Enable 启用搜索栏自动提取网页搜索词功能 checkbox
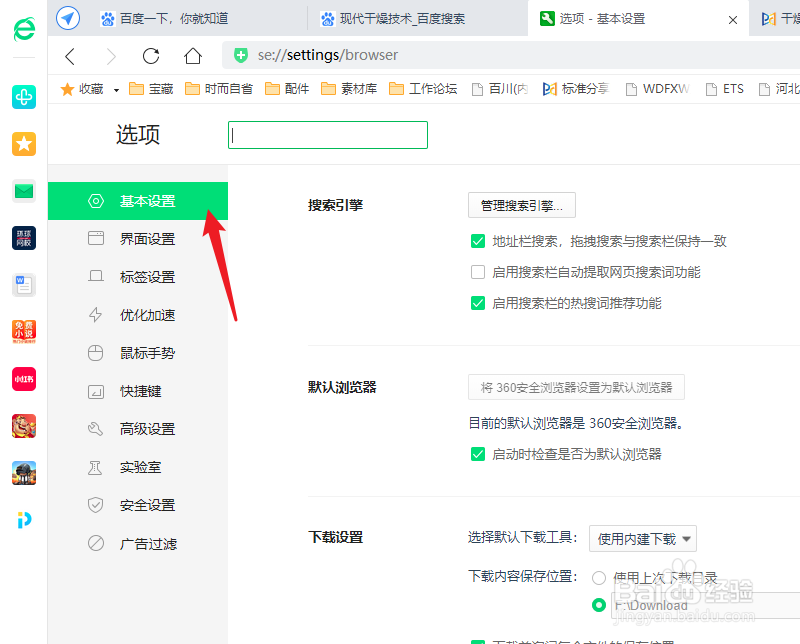Image resolution: width=800 pixels, height=644 pixels. pyautogui.click(x=478, y=272)
